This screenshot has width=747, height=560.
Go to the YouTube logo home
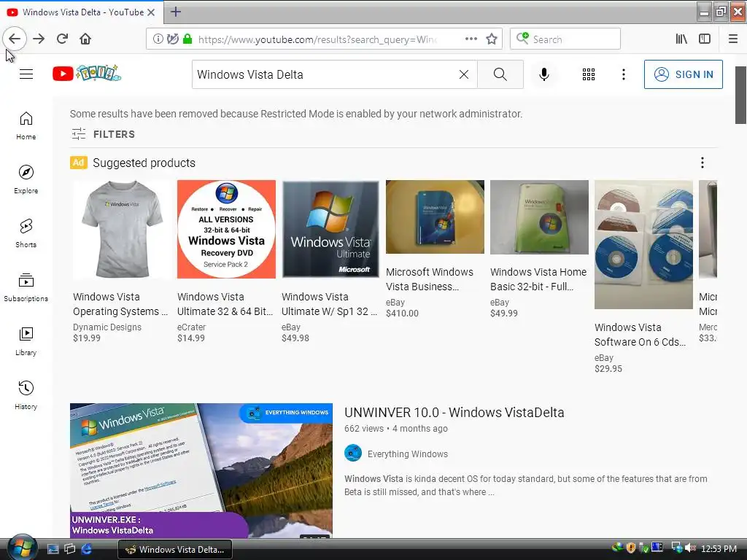pos(87,74)
